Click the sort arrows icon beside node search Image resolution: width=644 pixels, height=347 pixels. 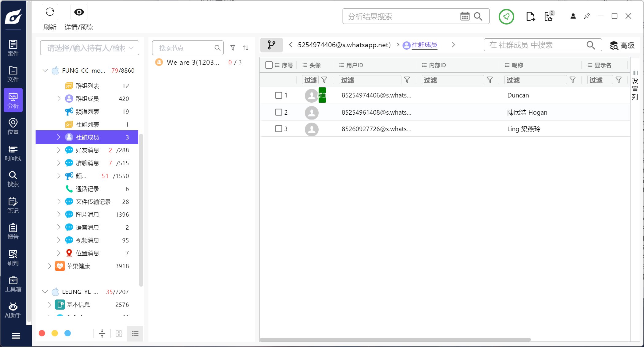tap(246, 48)
